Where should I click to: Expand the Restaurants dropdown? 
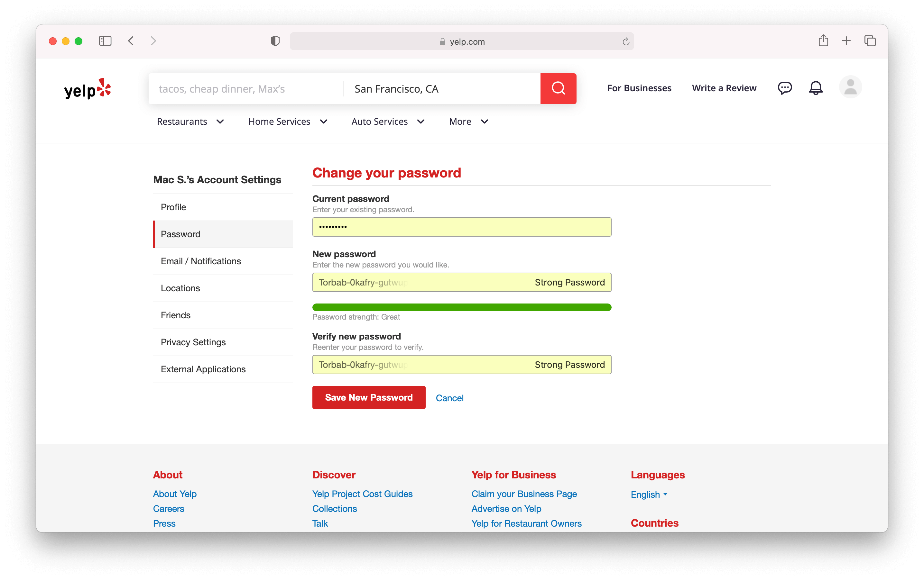[191, 122]
